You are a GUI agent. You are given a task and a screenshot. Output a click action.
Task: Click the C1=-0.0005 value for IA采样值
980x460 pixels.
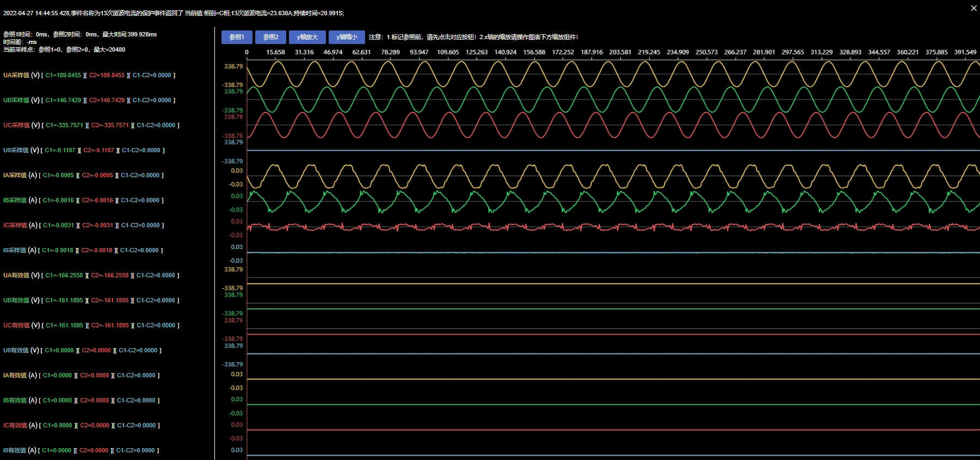click(x=58, y=175)
